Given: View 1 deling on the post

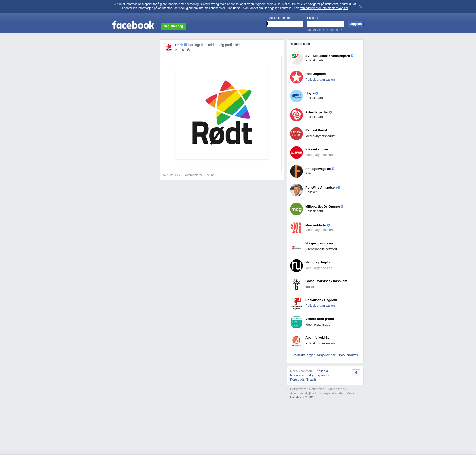Looking at the screenshot, I should pyautogui.click(x=209, y=175).
